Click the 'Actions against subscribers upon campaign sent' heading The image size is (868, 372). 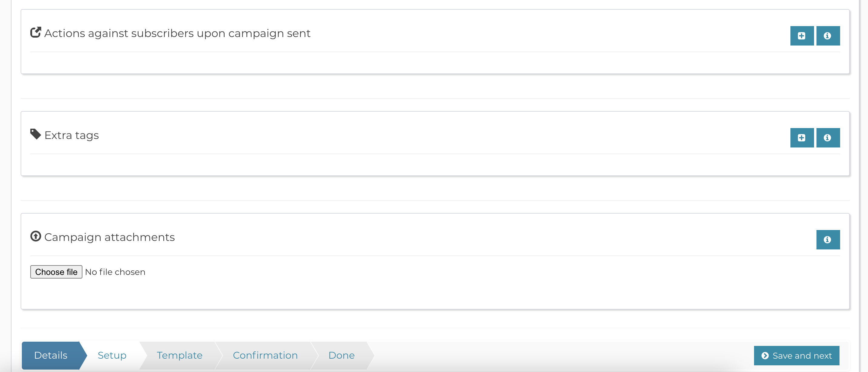coord(177,33)
